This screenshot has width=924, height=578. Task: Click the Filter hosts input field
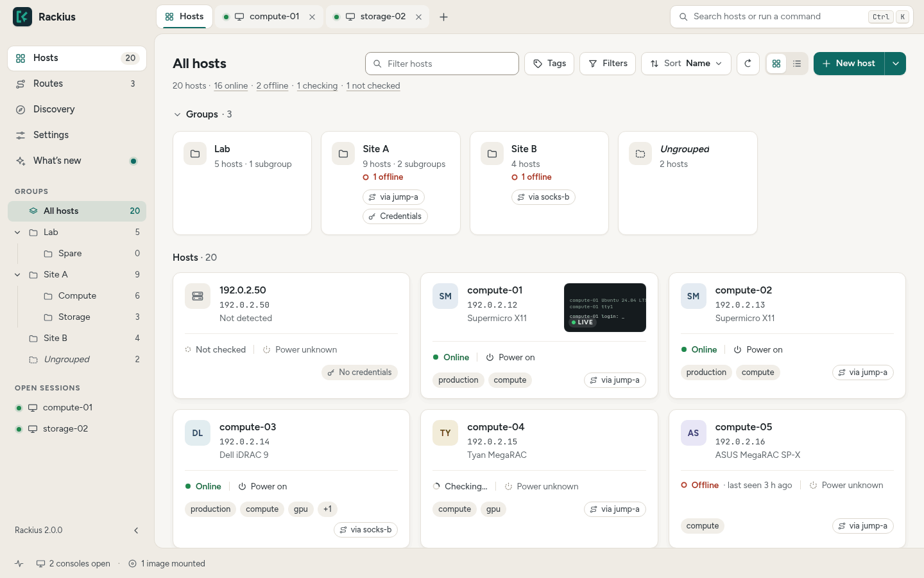click(x=442, y=64)
